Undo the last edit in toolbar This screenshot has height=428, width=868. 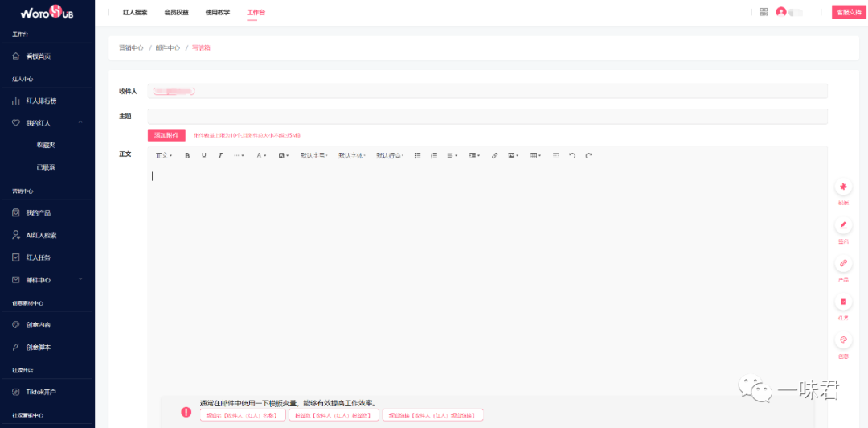tap(572, 156)
